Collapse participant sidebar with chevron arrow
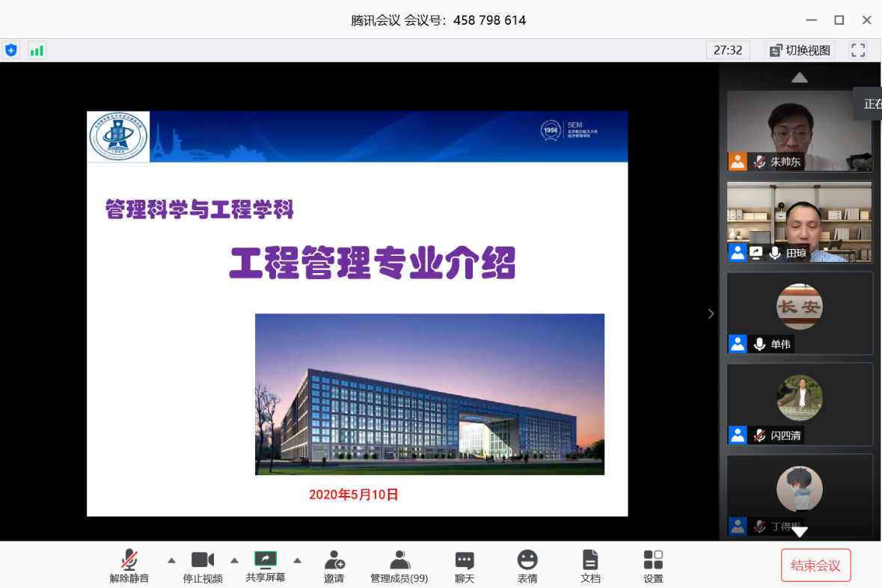Viewport: 882px width, 588px height. coord(711,313)
